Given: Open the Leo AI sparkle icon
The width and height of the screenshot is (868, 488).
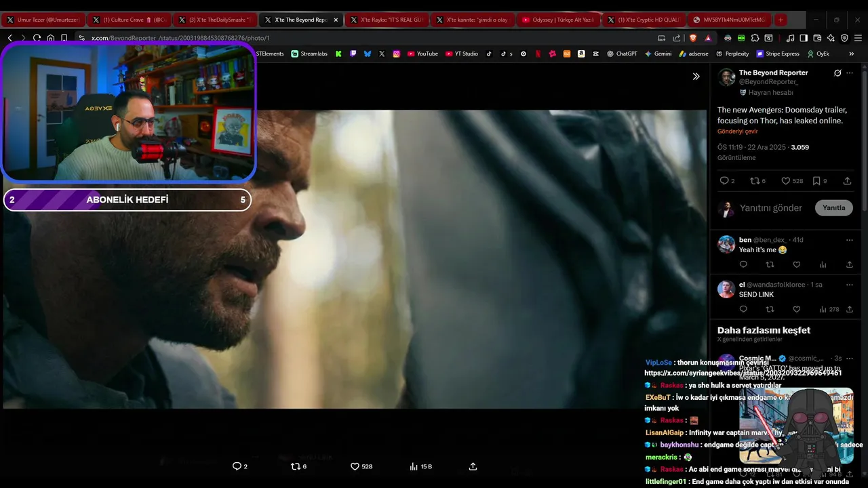Looking at the screenshot, I should pos(831,38).
